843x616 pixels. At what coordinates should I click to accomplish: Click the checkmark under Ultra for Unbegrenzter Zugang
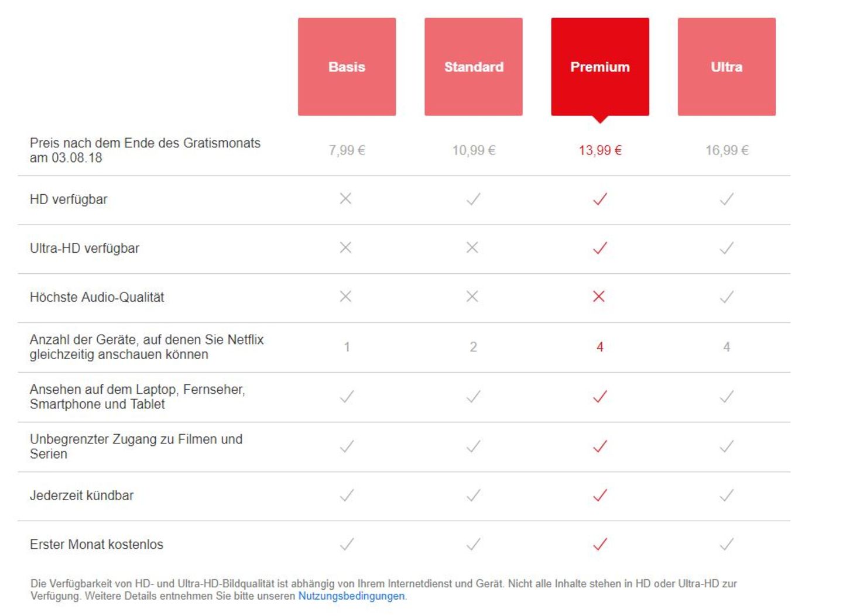tap(727, 446)
